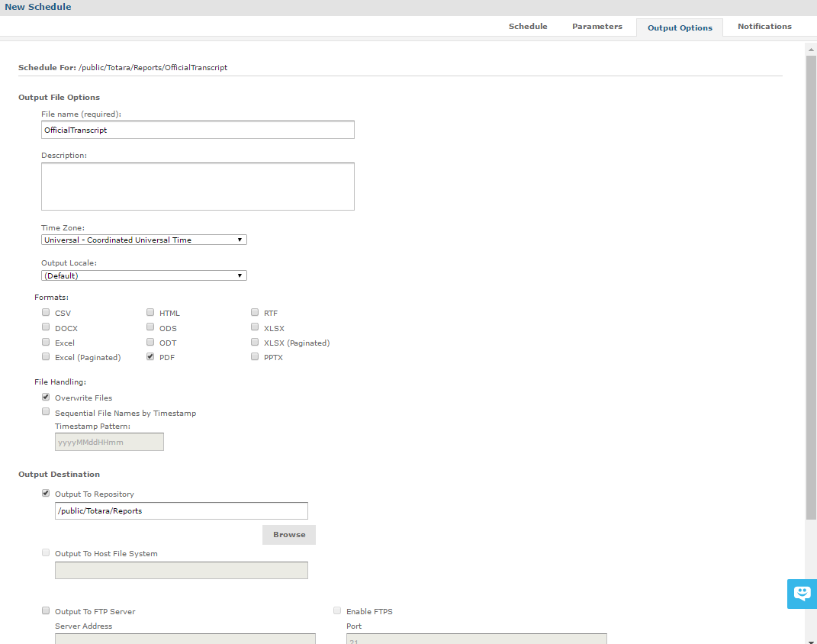This screenshot has height=644, width=817.
Task: Uncheck Output To Repository
Action: click(46, 494)
